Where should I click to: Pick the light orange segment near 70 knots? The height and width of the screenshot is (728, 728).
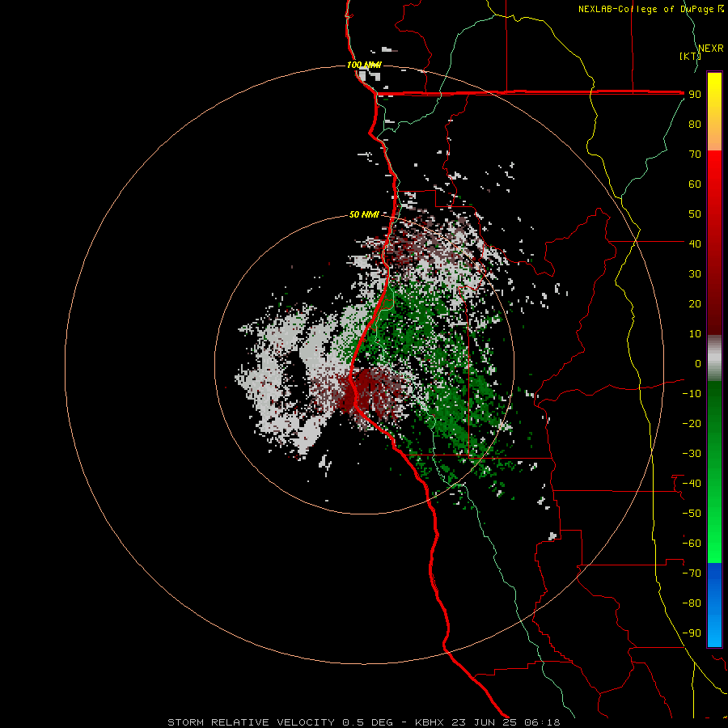click(x=714, y=142)
